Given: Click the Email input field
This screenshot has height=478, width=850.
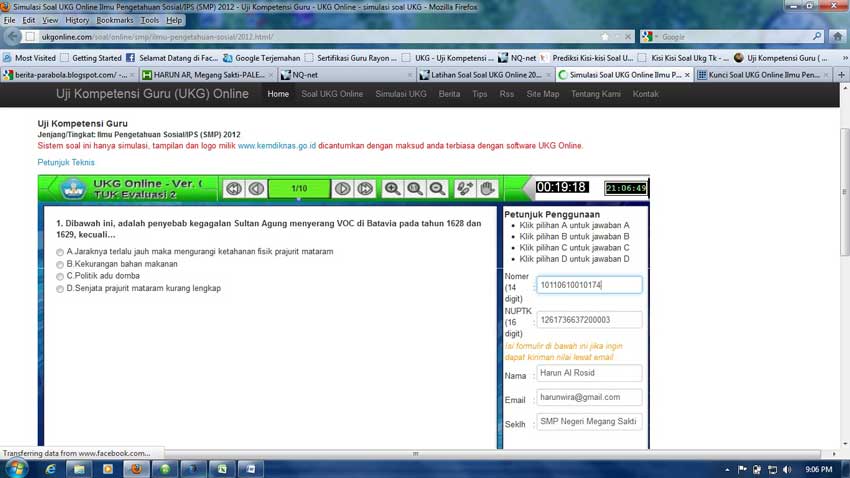Looking at the screenshot, I should point(589,397).
